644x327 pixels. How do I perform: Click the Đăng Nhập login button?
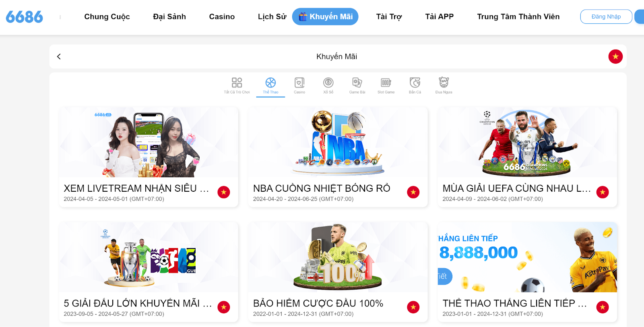[606, 17]
